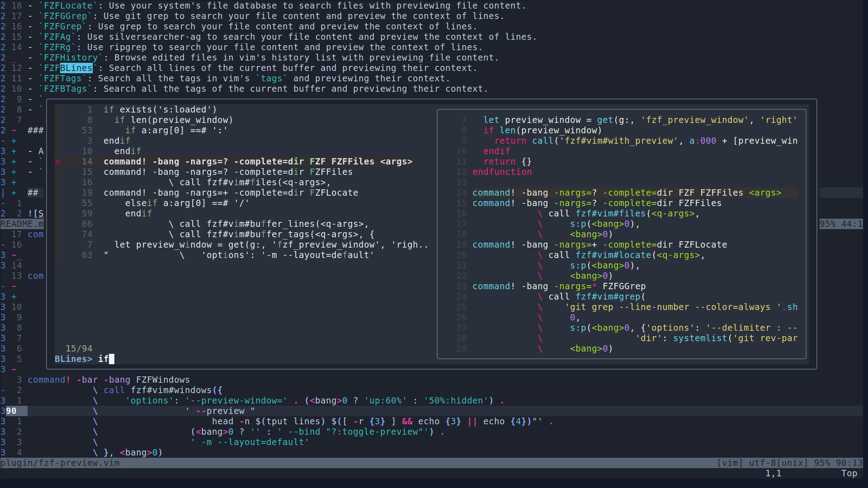Click the 15/94 match counter
The height and width of the screenshot is (488, 868).
coord(79,349)
